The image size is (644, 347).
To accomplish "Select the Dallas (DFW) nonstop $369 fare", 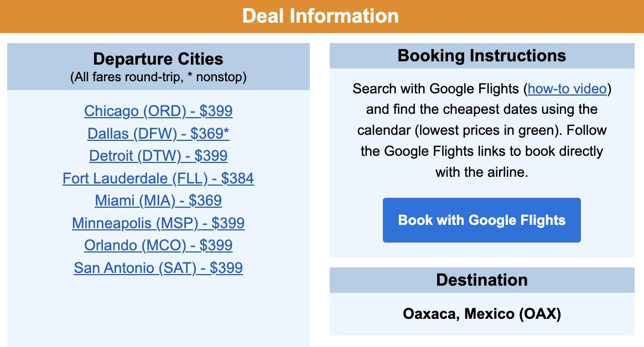I will 158,134.
